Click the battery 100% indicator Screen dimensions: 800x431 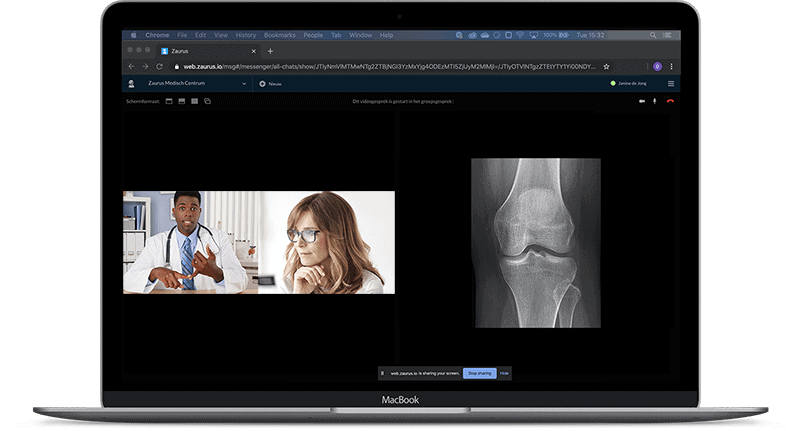click(x=556, y=35)
